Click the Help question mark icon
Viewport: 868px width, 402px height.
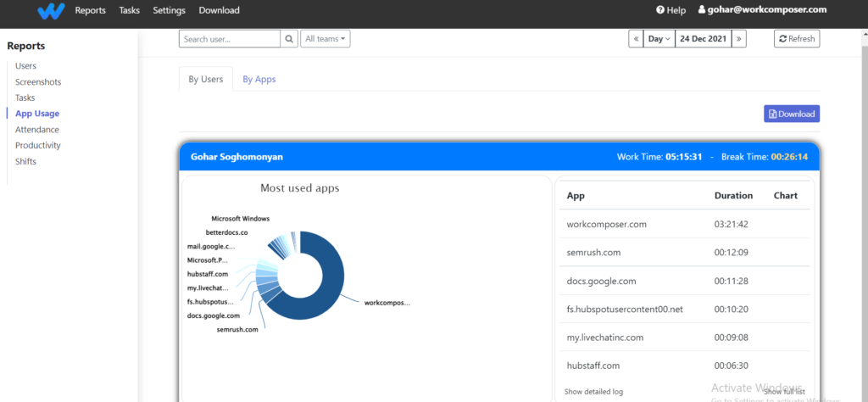[x=659, y=10]
